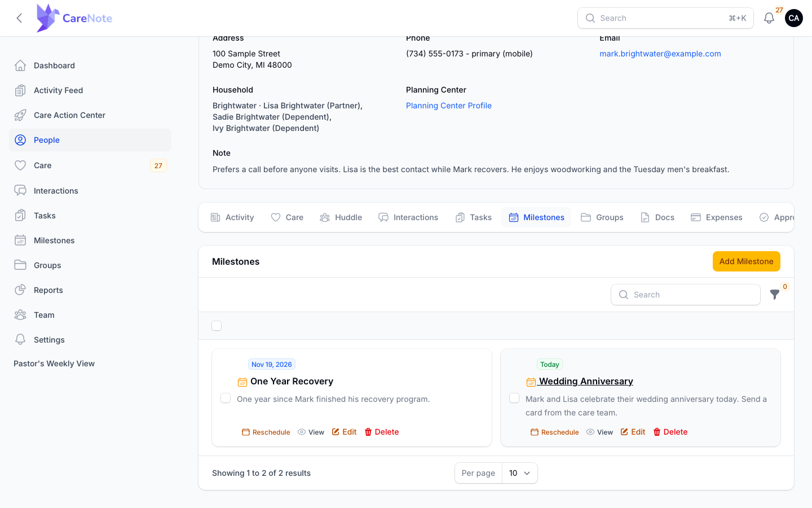This screenshot has height=508, width=812.
Task: Click the Reports pie chart icon
Action: click(20, 290)
